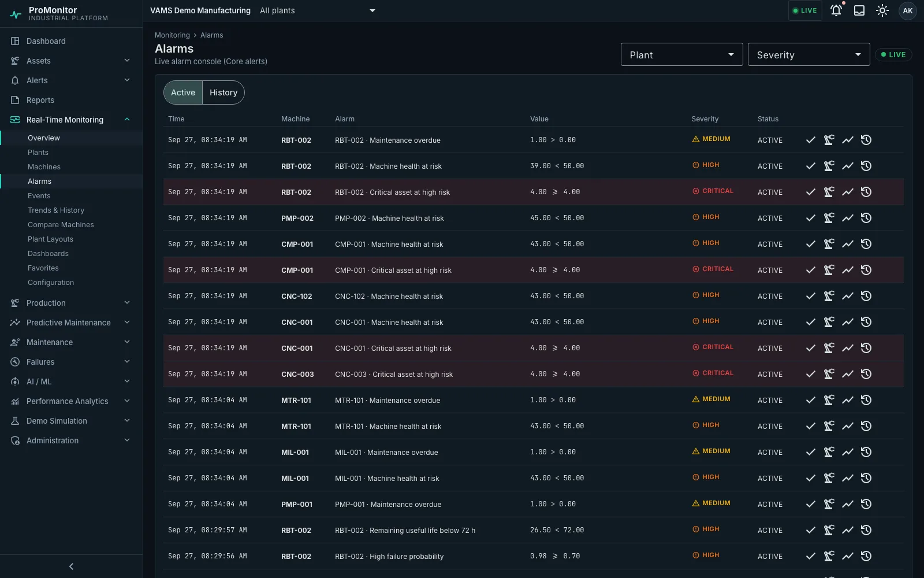
Task: Click the Reports icon in the sidebar
Action: pos(15,100)
